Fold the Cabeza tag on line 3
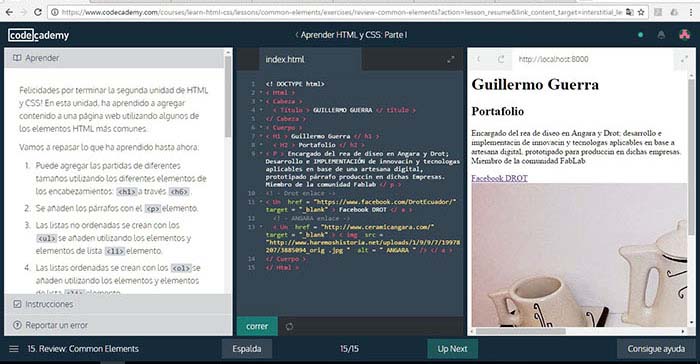The image size is (700, 364). tap(261, 102)
